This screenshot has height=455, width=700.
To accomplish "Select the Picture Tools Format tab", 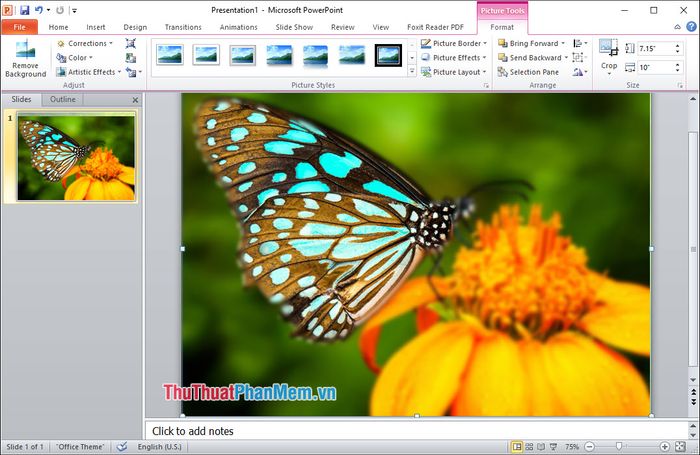I will coord(502,27).
